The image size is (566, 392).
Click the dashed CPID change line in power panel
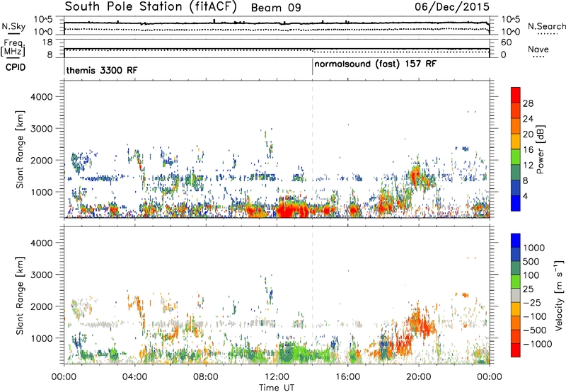point(312,149)
